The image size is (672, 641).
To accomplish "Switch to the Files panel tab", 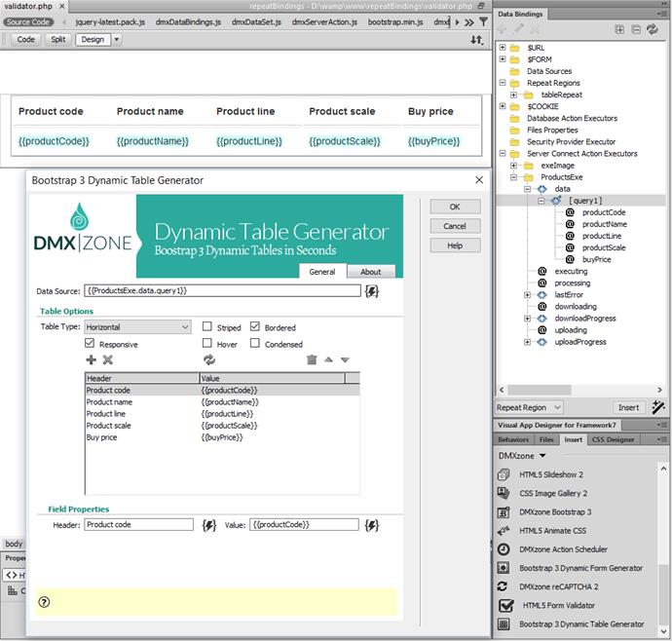I will 546,439.
